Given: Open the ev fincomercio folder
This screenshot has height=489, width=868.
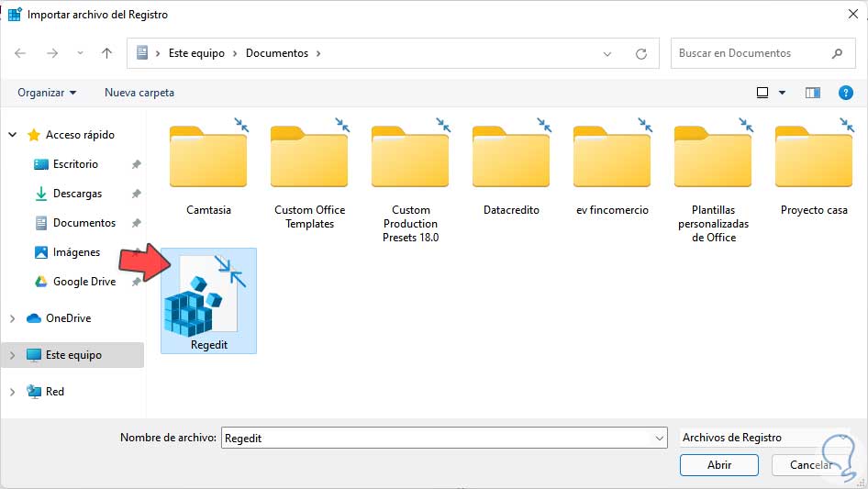Looking at the screenshot, I should [612, 167].
